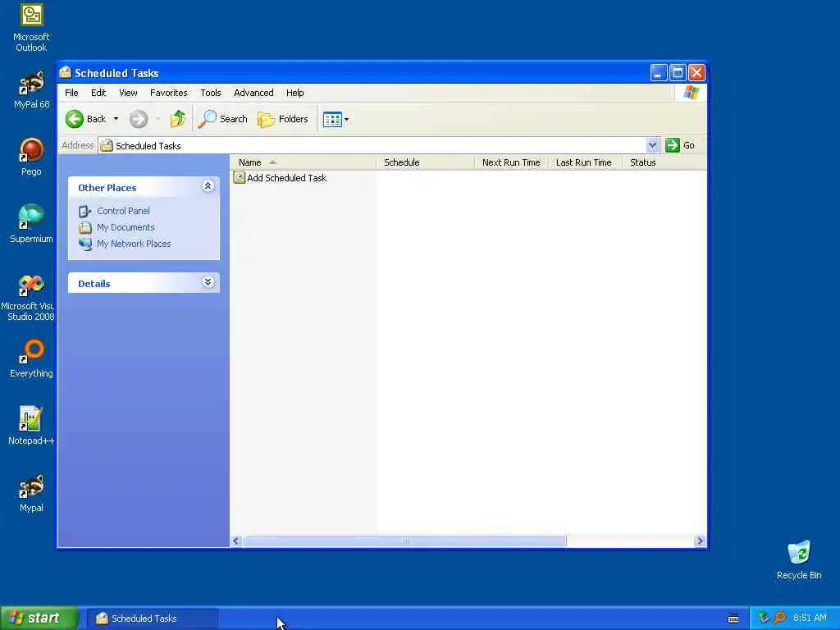Open the View menu
Screen dimensions: 840x630
pos(128,93)
